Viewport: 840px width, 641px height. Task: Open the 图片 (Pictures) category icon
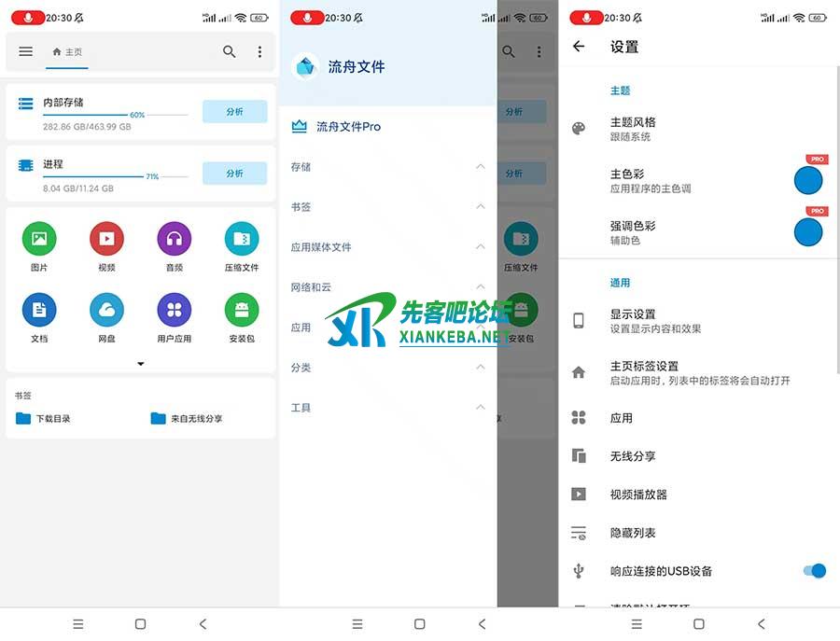tap(39, 239)
